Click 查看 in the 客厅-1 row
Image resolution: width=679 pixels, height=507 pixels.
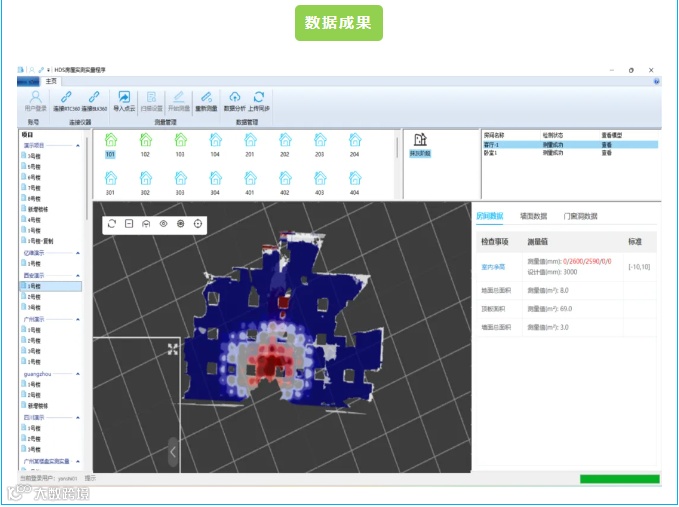607,145
